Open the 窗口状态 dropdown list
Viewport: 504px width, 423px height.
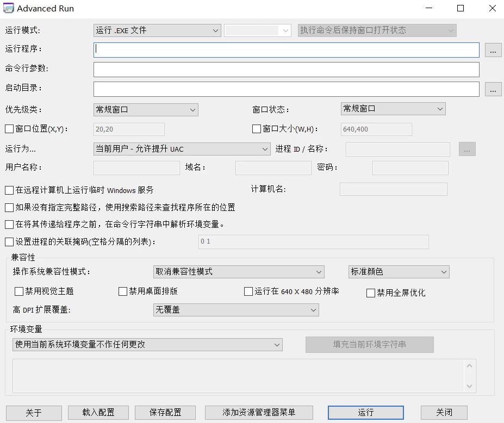(x=393, y=109)
